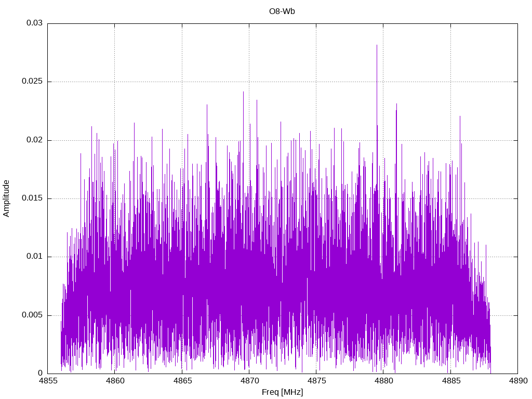The height and width of the screenshot is (399, 532).
Task: Click the 0.025 y-axis tick label
Action: pos(32,82)
